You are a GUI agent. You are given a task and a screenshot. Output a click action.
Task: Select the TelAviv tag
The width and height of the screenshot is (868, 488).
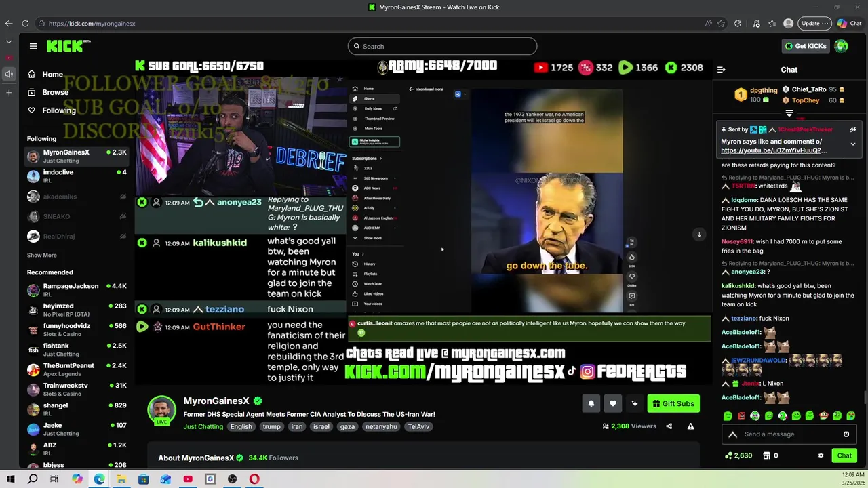[418, 426]
